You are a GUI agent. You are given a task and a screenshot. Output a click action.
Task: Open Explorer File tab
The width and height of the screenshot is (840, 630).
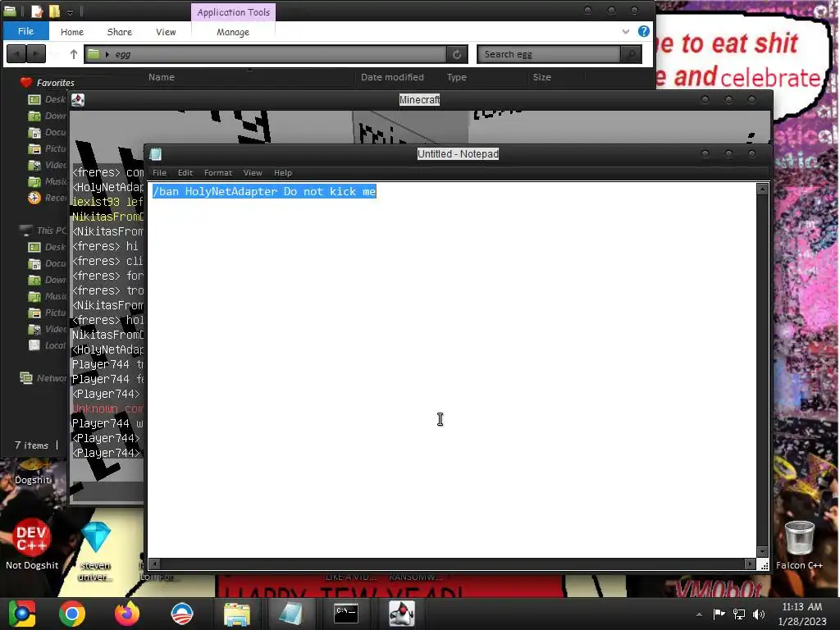pyautogui.click(x=25, y=31)
